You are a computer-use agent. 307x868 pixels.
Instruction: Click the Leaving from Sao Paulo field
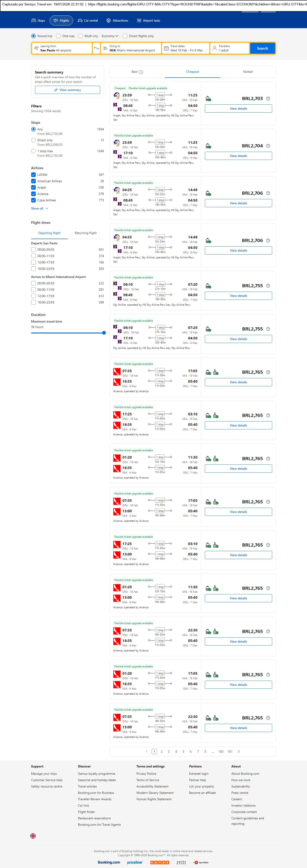pyautogui.click(x=62, y=48)
